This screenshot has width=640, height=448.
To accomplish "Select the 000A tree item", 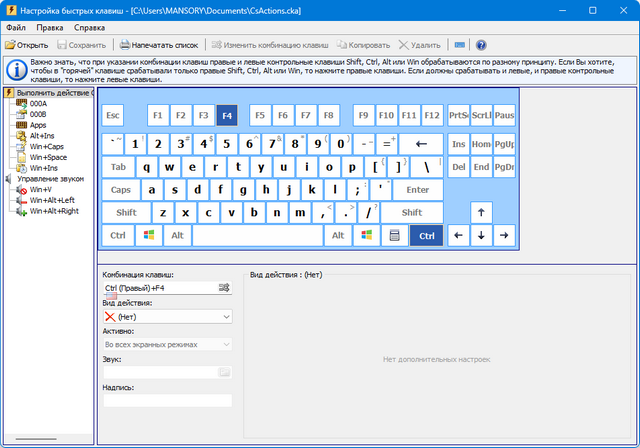I will pyautogui.click(x=38, y=104).
